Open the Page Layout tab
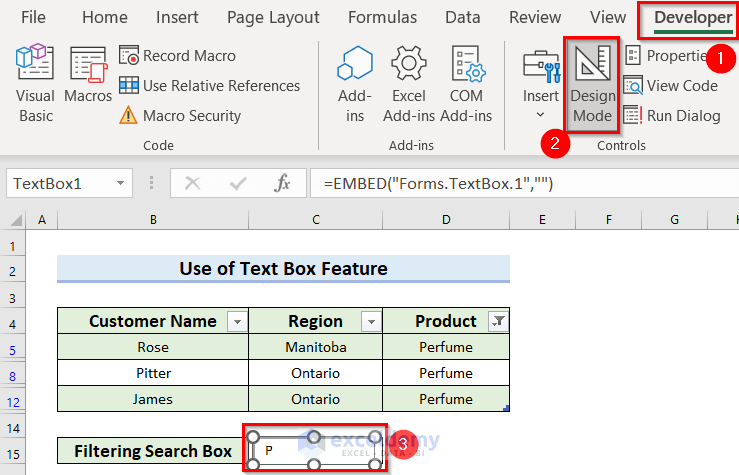 pos(273,17)
